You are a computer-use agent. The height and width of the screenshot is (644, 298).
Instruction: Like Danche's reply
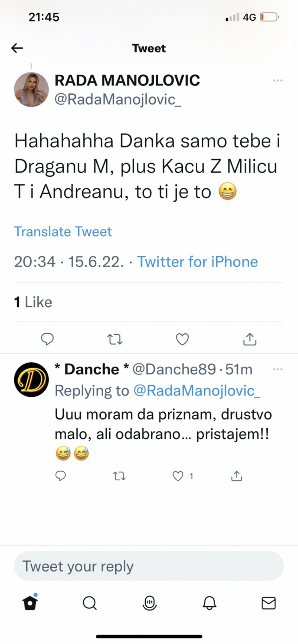(178, 476)
